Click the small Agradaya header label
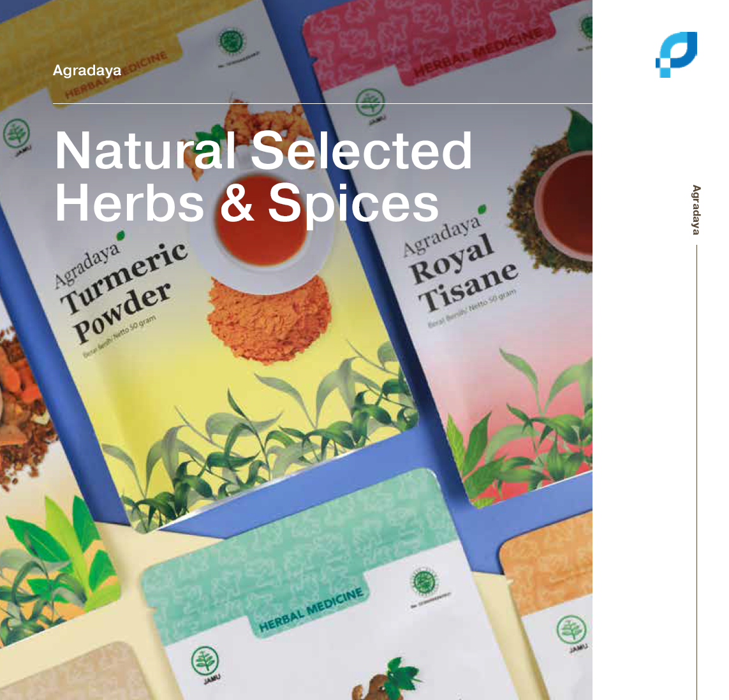Image resolution: width=729 pixels, height=700 pixels. (x=87, y=70)
